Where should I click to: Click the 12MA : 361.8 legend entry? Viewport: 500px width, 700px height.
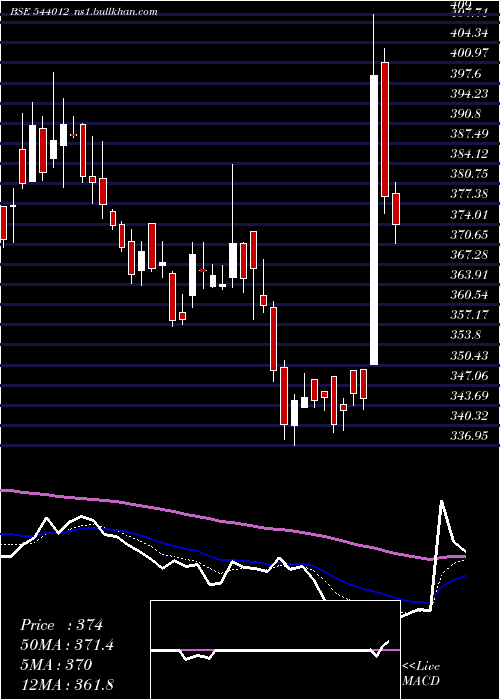click(69, 685)
